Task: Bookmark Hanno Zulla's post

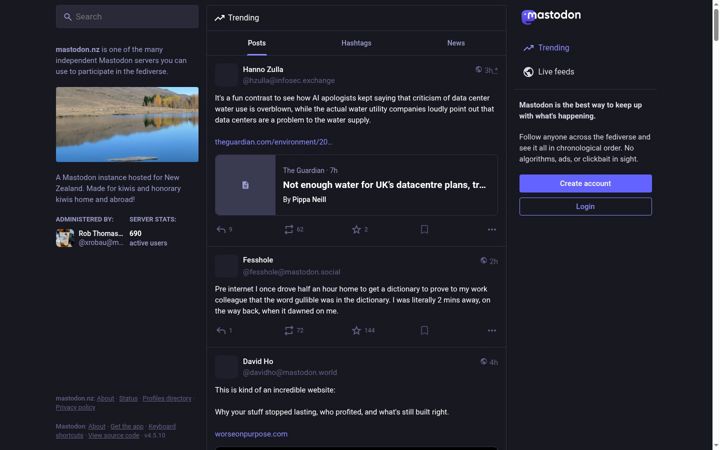Action: [424, 229]
